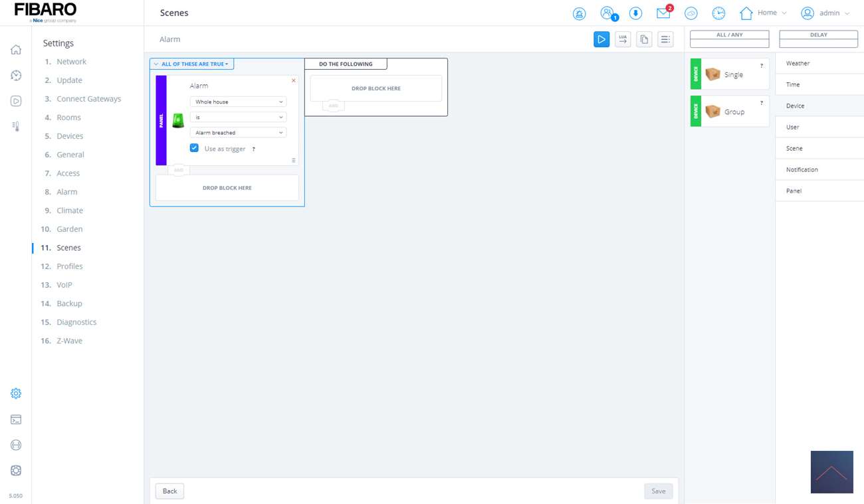Select the Time block category
Image resolution: width=864 pixels, height=504 pixels.
(x=819, y=84)
